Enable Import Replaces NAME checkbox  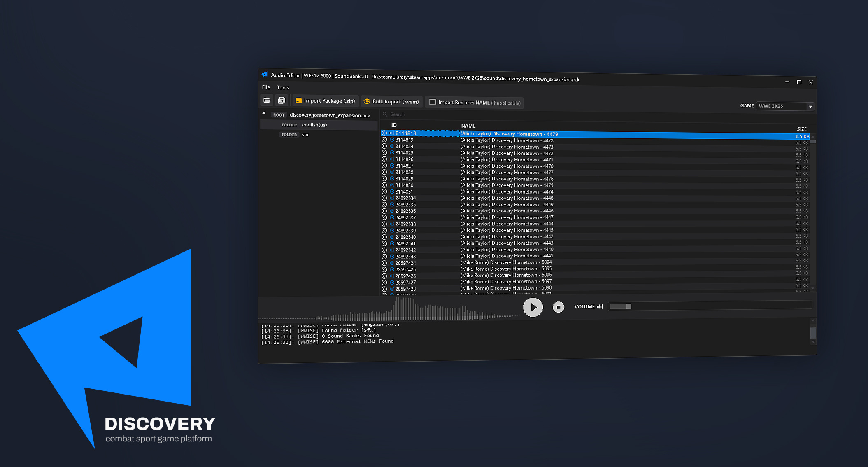433,102
